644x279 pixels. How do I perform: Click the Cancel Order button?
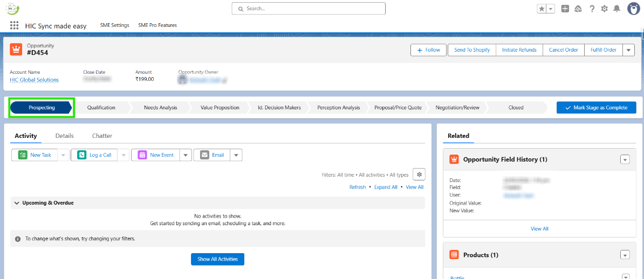point(564,50)
